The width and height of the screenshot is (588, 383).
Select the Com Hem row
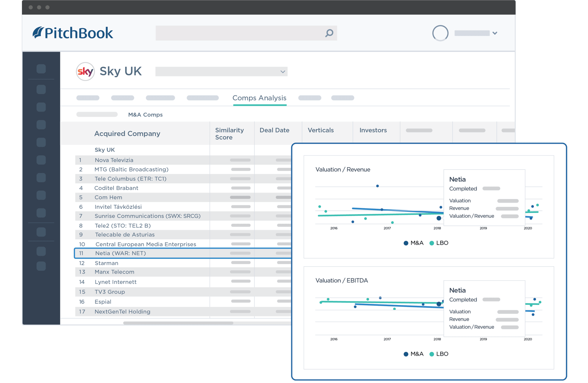click(183, 197)
